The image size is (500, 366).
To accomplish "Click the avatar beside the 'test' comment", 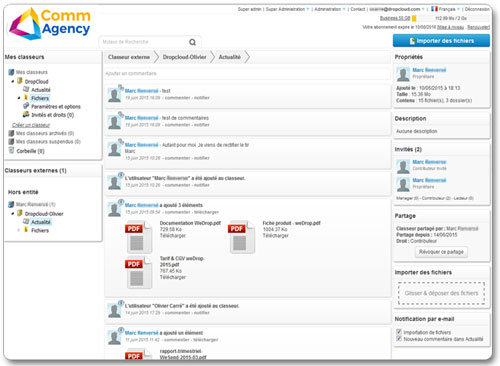I will pos(114,95).
